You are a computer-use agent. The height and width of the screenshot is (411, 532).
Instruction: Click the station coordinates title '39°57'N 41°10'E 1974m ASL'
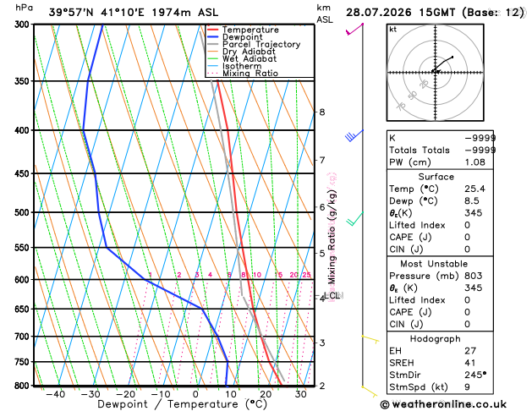pyautogui.click(x=134, y=13)
